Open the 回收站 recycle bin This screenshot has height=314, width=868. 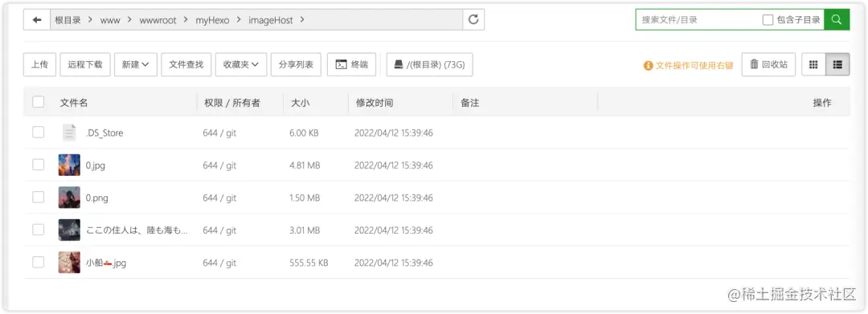click(768, 65)
